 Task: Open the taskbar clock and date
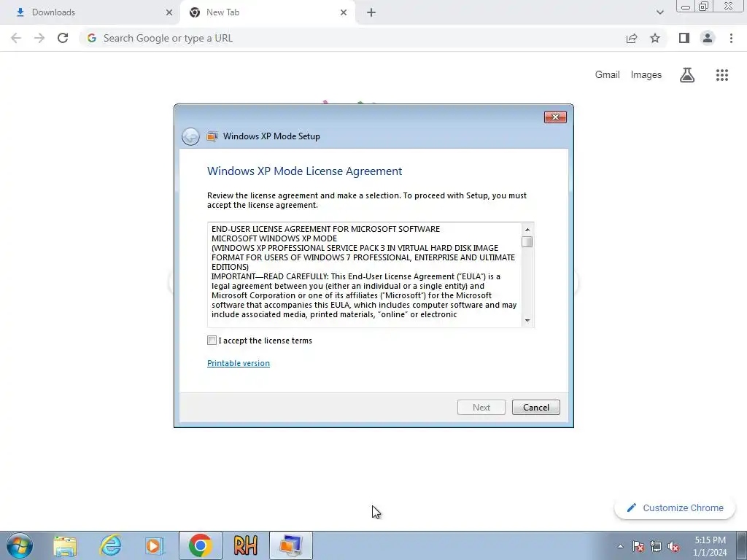(710, 546)
